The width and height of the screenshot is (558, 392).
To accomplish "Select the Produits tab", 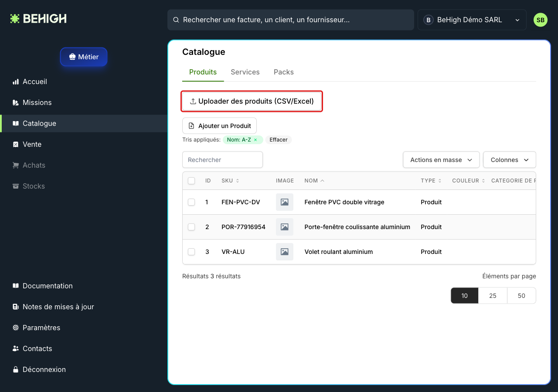I will coord(203,72).
